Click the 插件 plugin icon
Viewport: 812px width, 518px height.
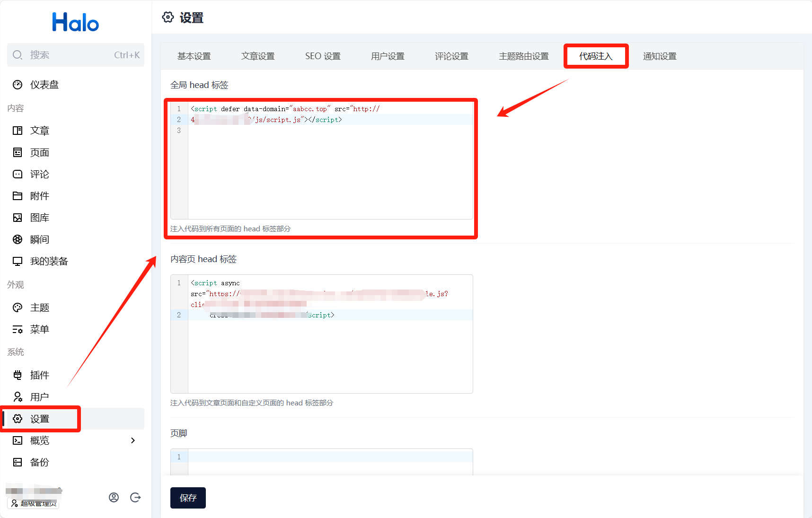point(18,375)
